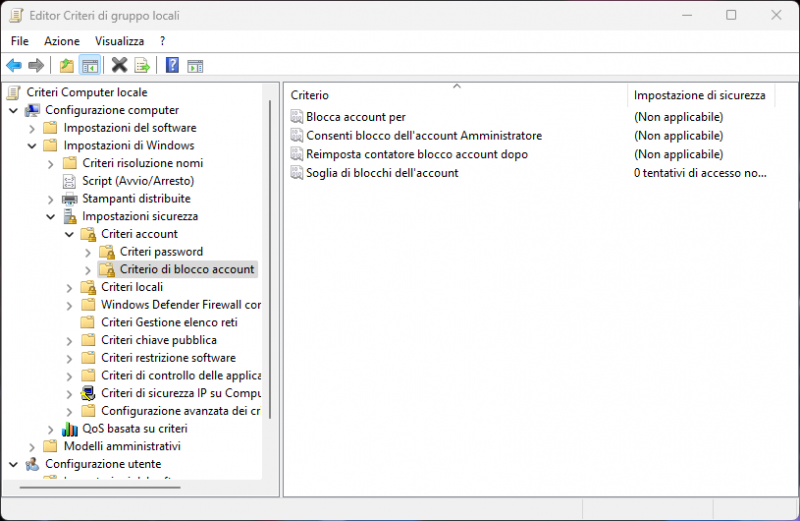Open the Visualizza menu
The image size is (800, 521).
pyautogui.click(x=119, y=41)
